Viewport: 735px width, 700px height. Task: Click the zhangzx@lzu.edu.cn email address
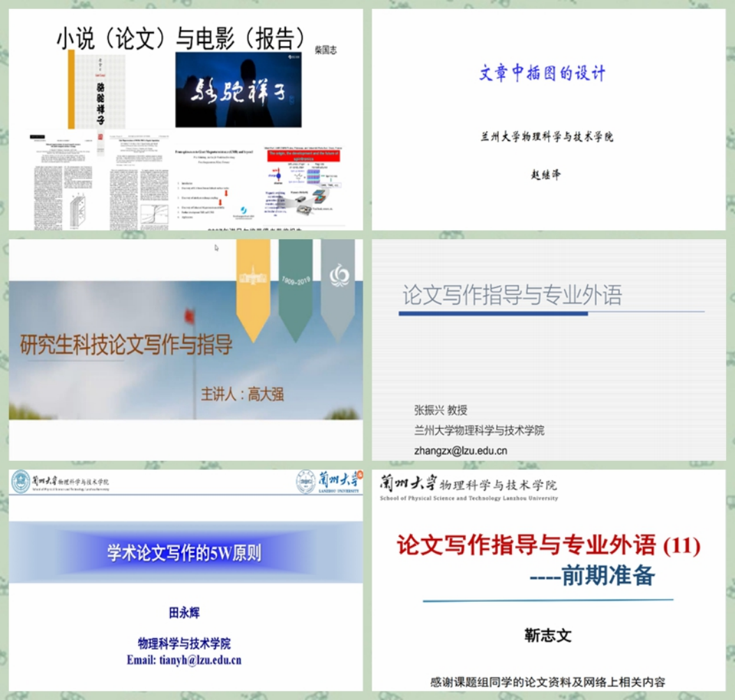tap(460, 451)
